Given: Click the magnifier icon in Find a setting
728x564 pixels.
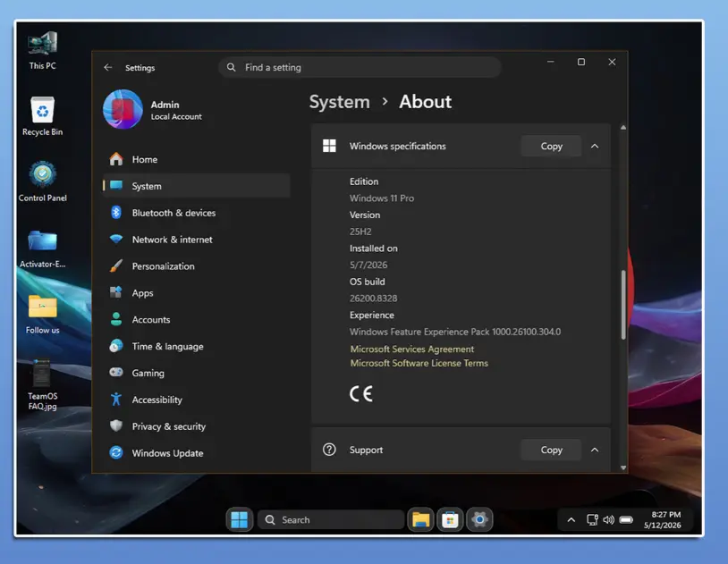Looking at the screenshot, I should coord(231,67).
